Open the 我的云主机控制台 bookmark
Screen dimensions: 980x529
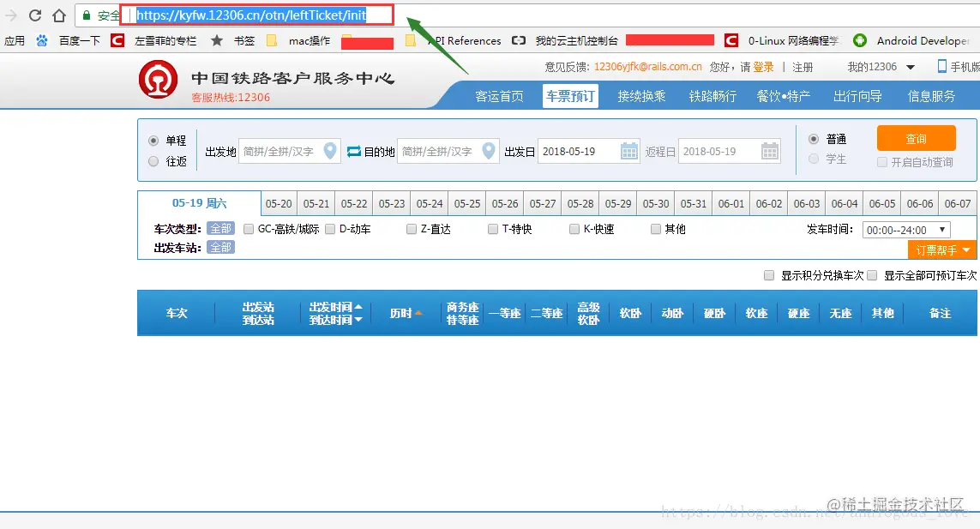pyautogui.click(x=565, y=40)
